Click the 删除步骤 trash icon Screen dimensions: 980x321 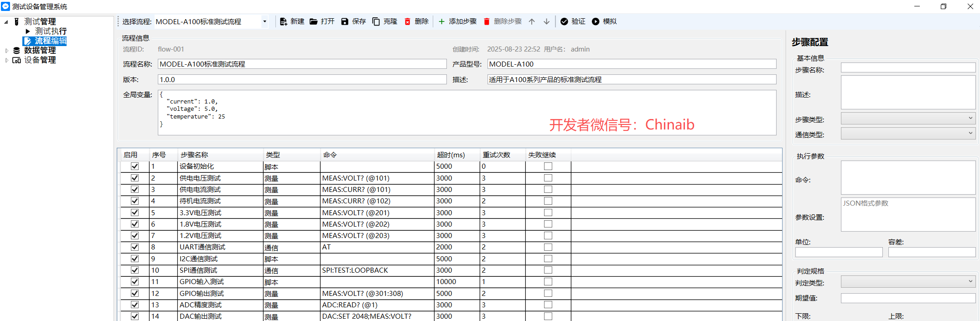(487, 21)
